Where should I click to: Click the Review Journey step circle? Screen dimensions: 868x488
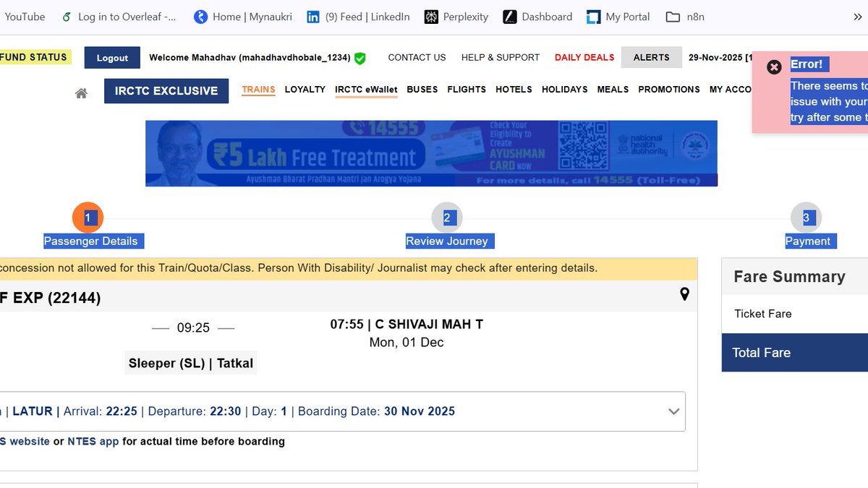447,215
